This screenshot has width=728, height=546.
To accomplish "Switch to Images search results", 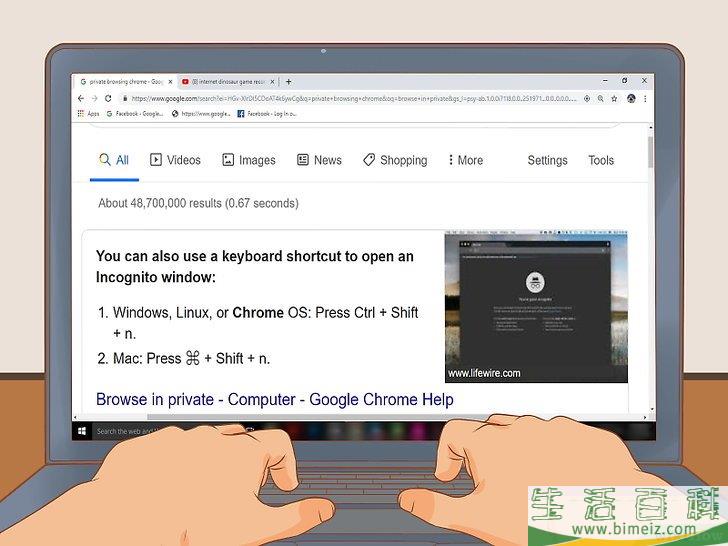I will [x=249, y=160].
